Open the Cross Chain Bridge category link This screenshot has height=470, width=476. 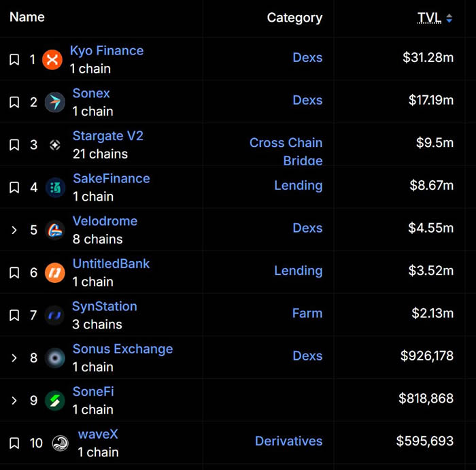coord(286,144)
